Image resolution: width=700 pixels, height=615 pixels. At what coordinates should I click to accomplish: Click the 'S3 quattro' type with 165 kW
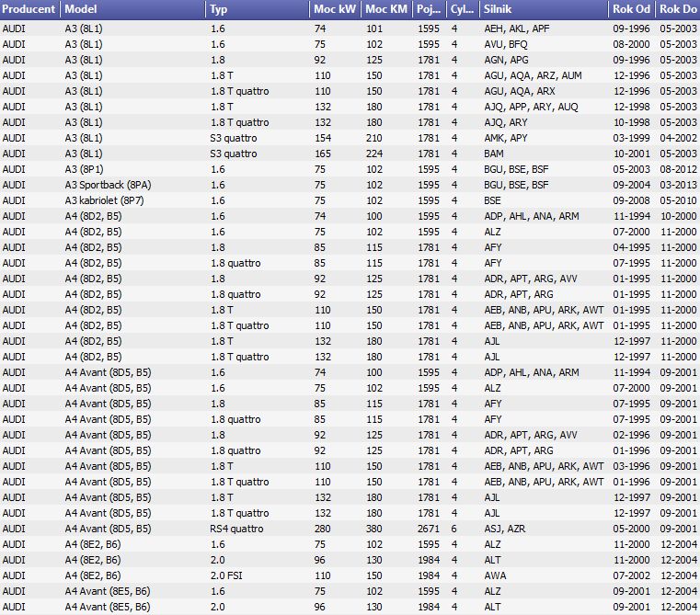[x=234, y=154]
